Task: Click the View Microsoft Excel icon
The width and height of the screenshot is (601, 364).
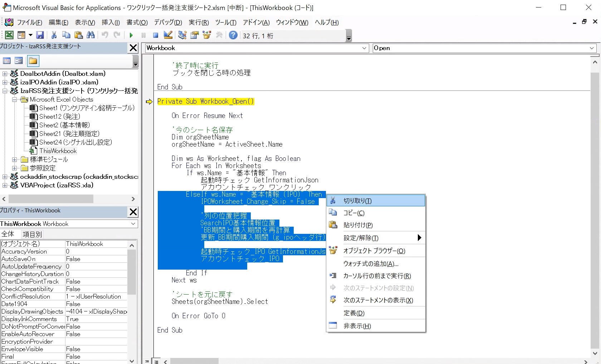Action: click(9, 35)
